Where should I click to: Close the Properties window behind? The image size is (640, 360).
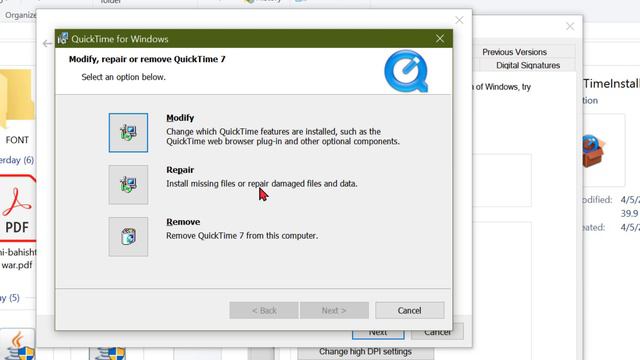pos(570,27)
